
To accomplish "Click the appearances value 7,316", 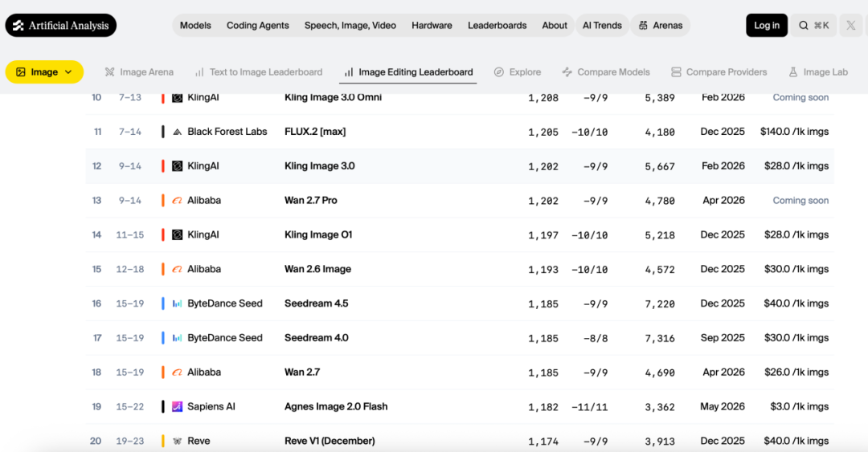I will click(660, 338).
